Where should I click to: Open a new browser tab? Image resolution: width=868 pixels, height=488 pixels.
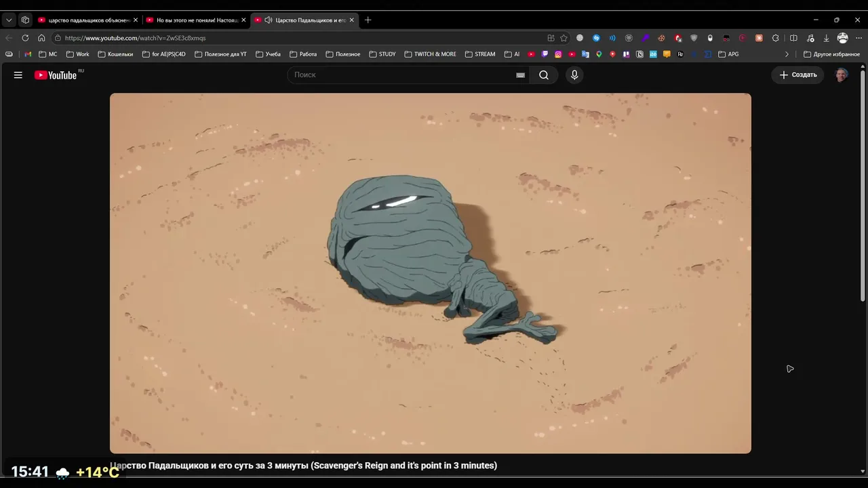[368, 20]
